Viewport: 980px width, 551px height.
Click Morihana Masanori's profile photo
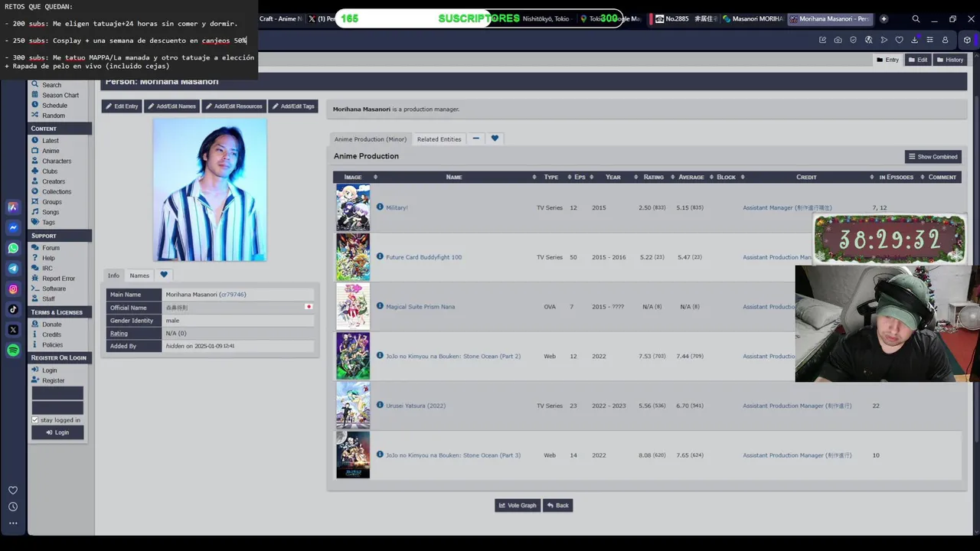[x=210, y=190]
